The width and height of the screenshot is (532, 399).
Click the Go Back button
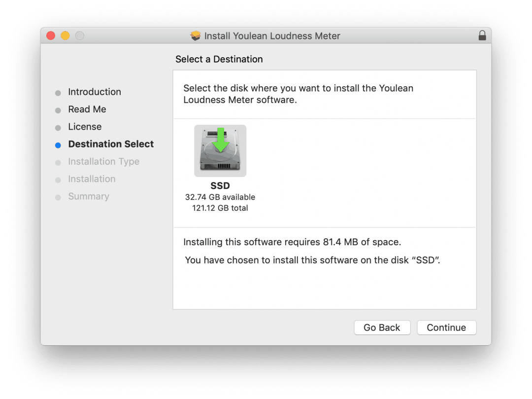pyautogui.click(x=382, y=327)
